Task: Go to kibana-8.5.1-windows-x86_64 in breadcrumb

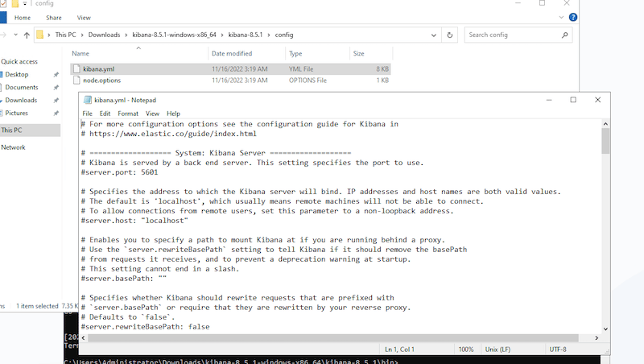Action: coord(174,35)
